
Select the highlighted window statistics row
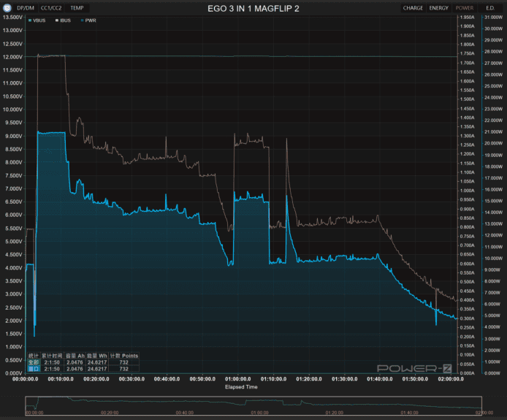pos(33,369)
